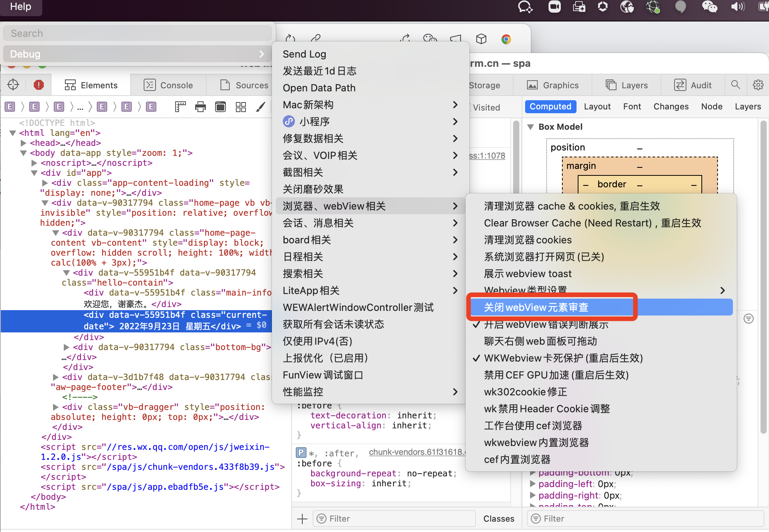The image size is (769, 532).
Task: Toggle 开启webView错误判断展示 checked item
Action: click(546, 325)
